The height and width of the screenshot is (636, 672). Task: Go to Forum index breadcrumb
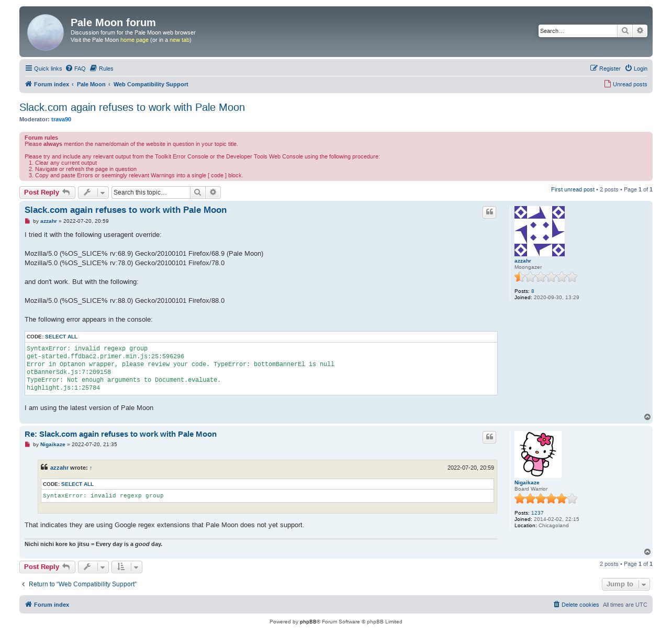[47, 84]
